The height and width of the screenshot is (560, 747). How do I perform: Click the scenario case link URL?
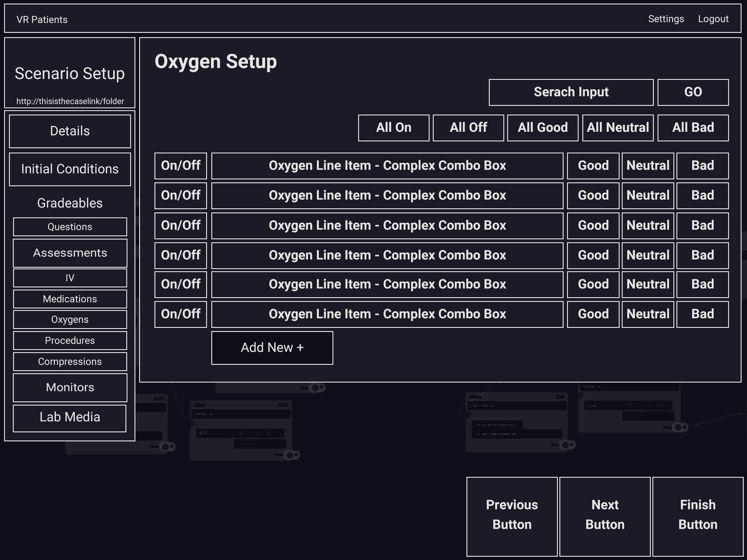[70, 101]
